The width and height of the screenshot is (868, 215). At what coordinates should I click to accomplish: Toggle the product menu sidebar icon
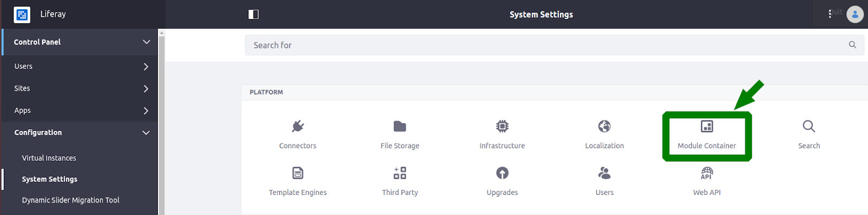253,14
